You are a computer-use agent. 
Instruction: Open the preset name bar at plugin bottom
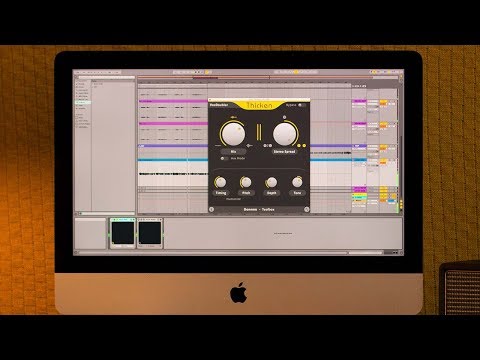pyautogui.click(x=259, y=209)
